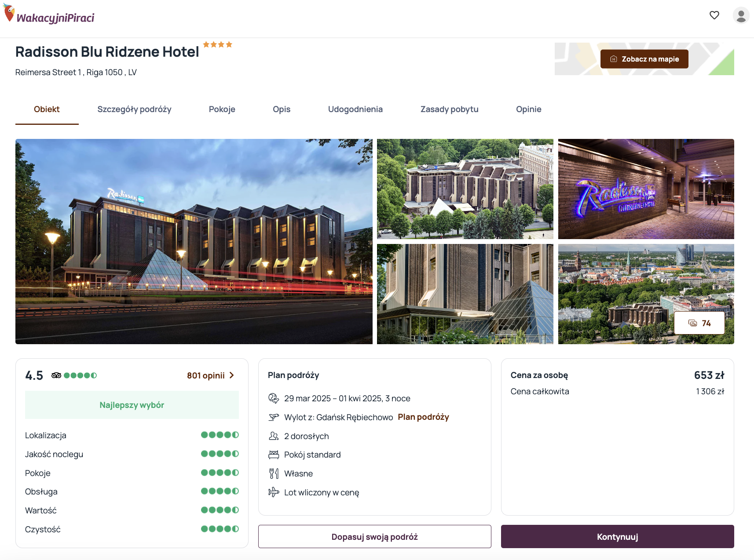This screenshot has width=754, height=560.
Task: Click the Cena całkowita label
Action: (540, 391)
